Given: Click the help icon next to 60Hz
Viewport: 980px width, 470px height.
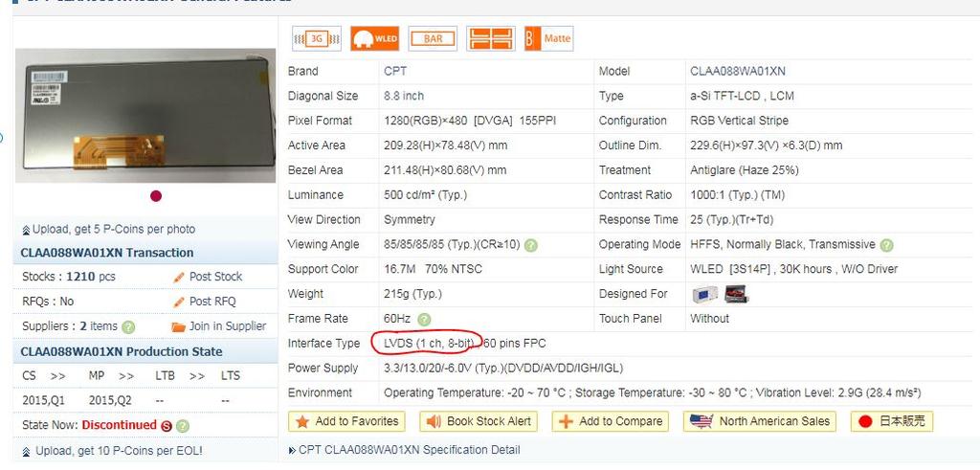Looking at the screenshot, I should [425, 320].
